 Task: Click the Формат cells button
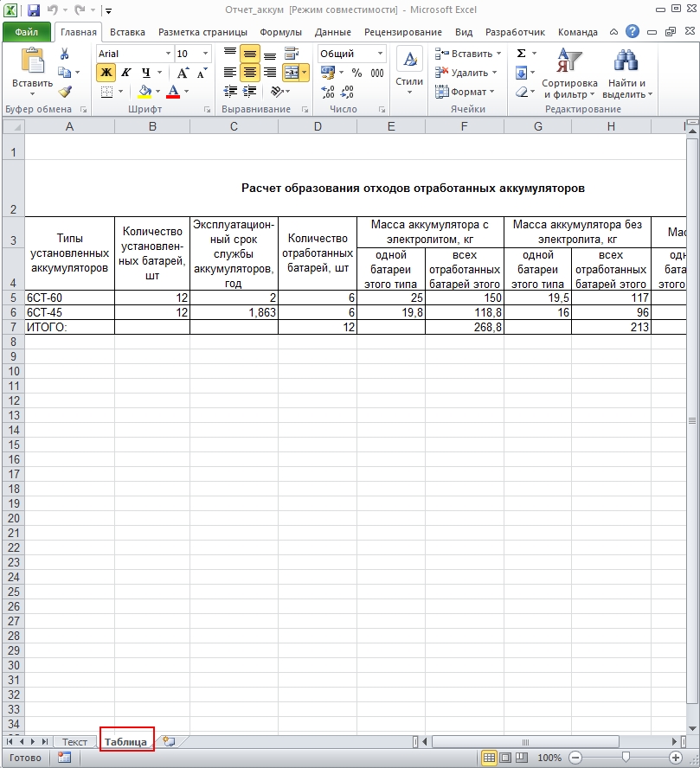[465, 92]
